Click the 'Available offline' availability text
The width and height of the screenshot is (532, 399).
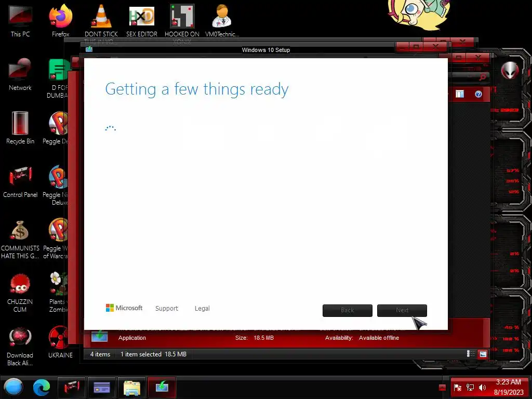(379, 338)
